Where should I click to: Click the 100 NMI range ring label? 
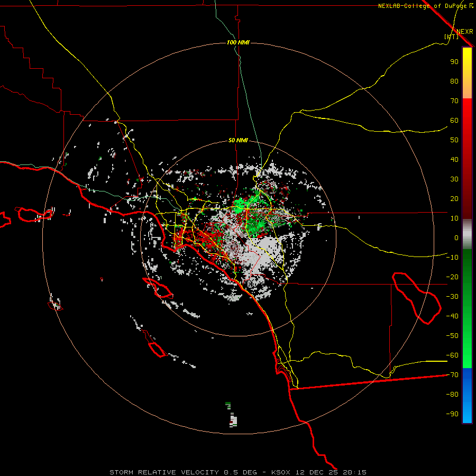point(238,42)
